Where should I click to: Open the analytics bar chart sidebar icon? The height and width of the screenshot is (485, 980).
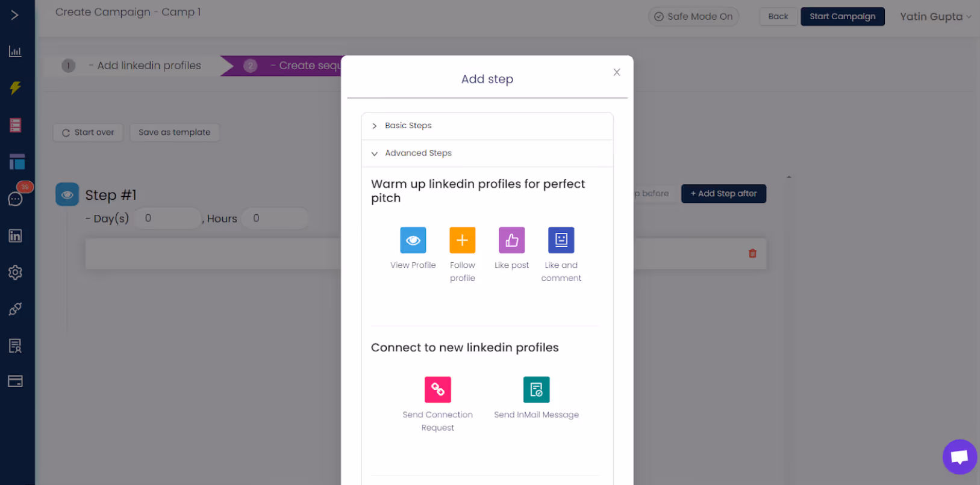[x=15, y=51]
